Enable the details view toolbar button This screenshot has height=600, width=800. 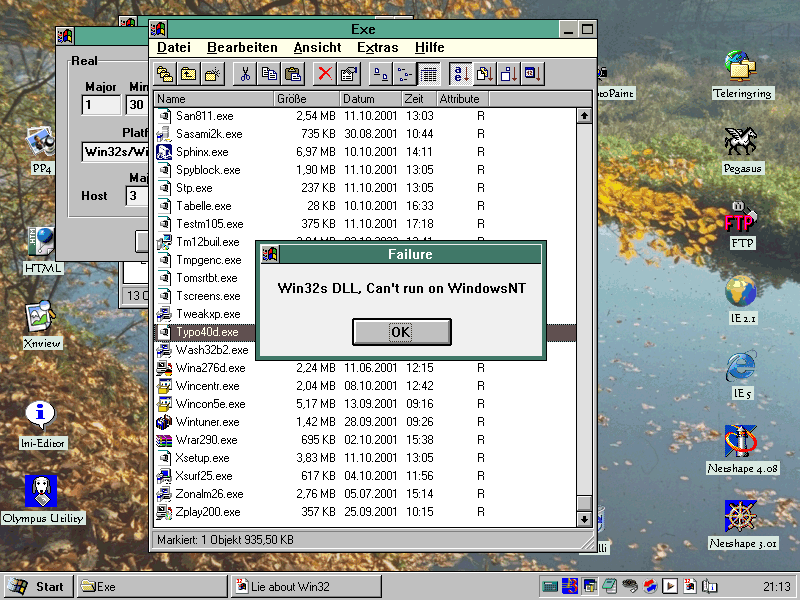click(428, 73)
